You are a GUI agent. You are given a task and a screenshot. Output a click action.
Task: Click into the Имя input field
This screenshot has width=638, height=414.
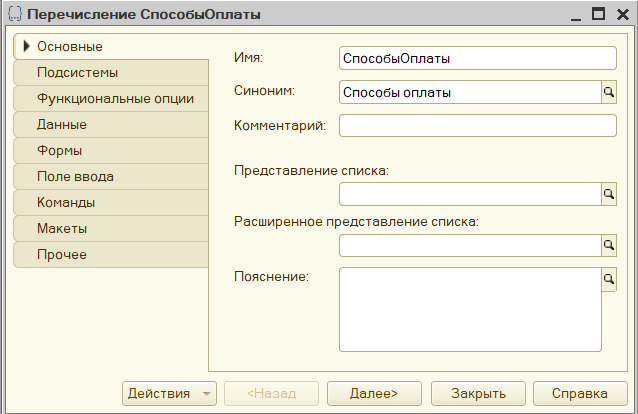pyautogui.click(x=477, y=59)
